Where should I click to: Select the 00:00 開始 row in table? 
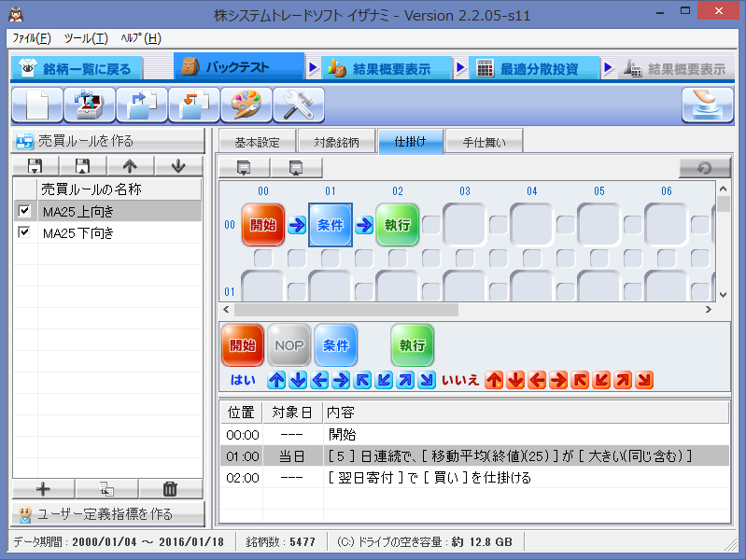[x=475, y=434]
